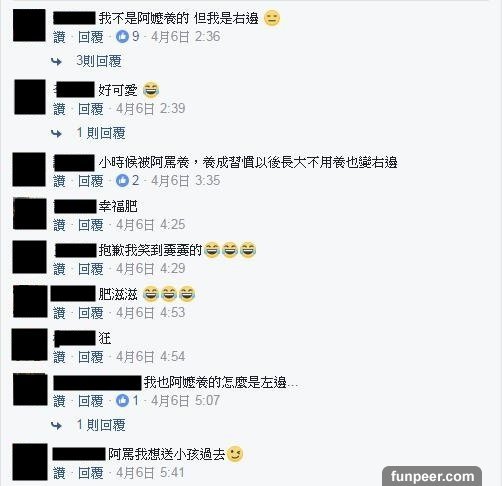Like the 幸福肥 comment with 讚

(x=59, y=225)
